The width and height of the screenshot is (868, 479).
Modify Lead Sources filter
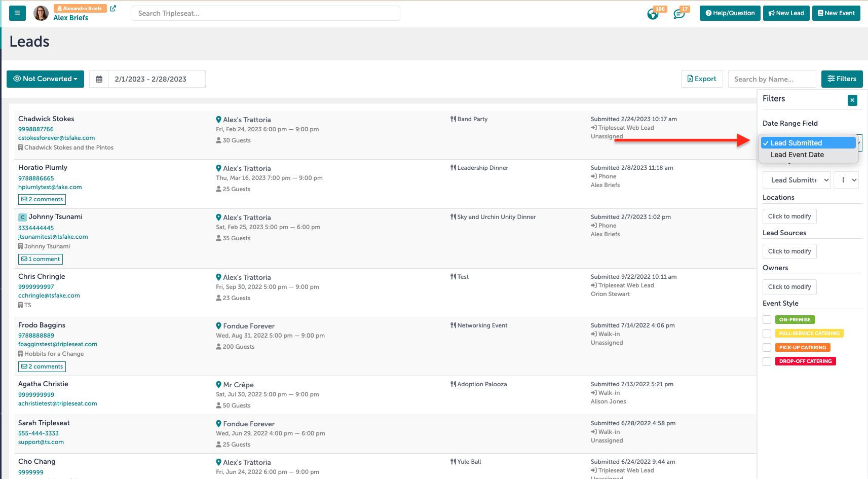pos(789,251)
